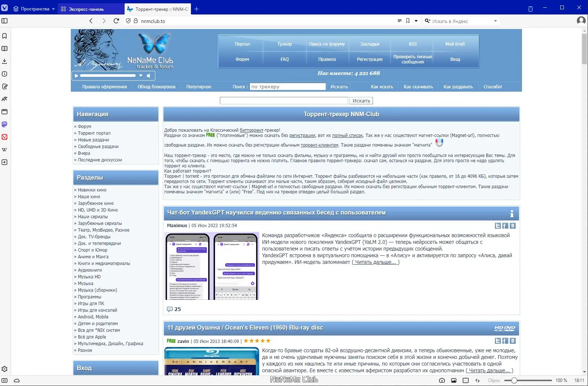This screenshot has height=386, width=588.
Task: Open the History panel
Action: [4, 74]
